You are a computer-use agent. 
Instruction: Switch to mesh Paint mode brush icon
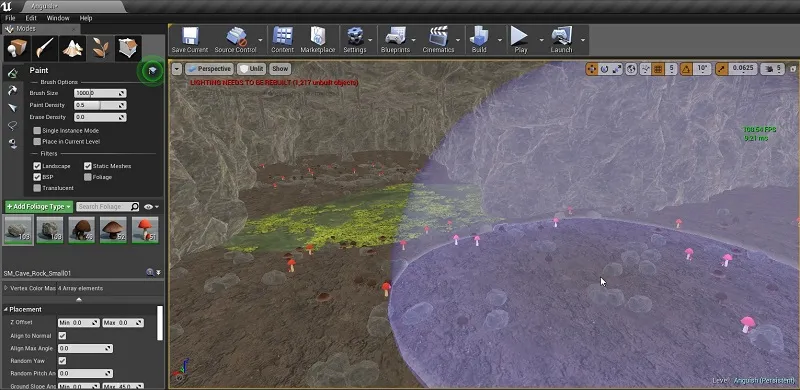[44, 48]
